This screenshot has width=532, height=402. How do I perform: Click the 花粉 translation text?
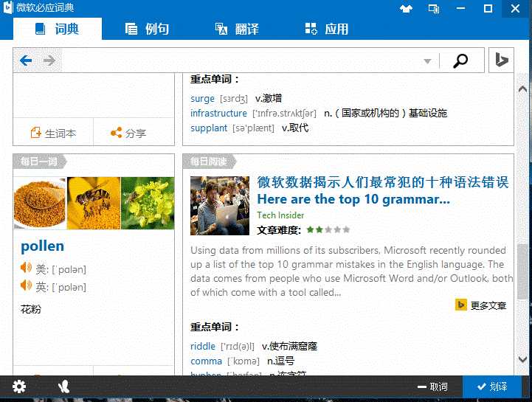point(31,309)
